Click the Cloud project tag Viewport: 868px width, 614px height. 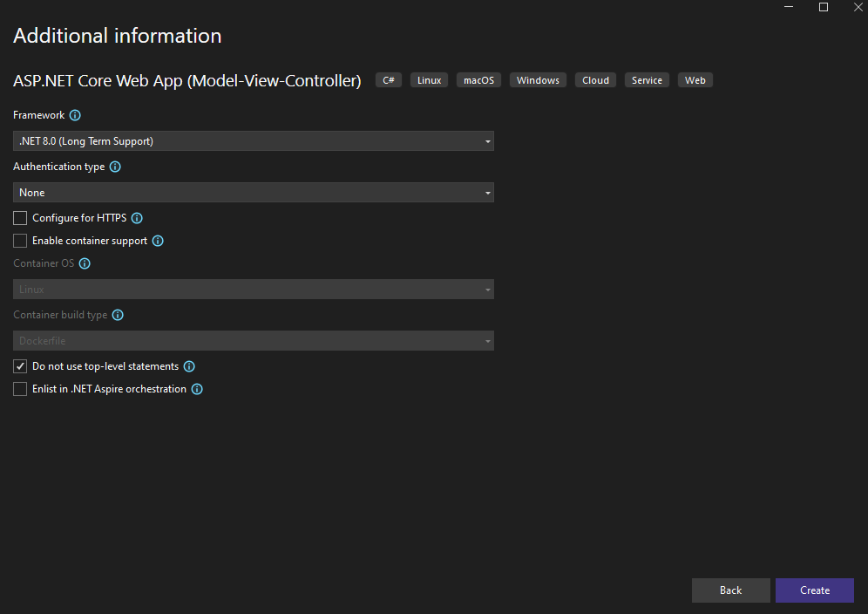tap(595, 80)
